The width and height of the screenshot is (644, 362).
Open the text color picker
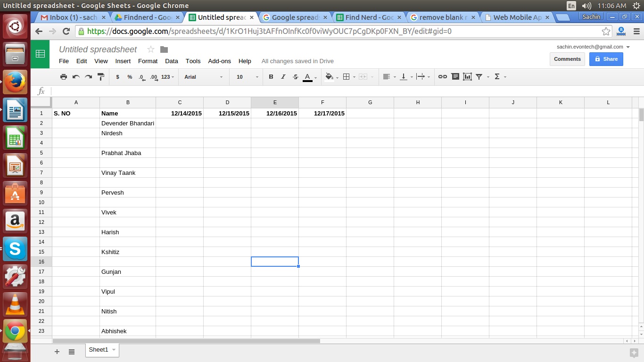click(x=308, y=77)
